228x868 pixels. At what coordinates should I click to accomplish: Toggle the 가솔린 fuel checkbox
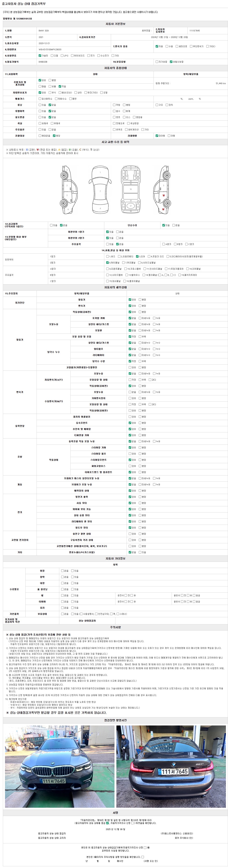pos(40,56)
